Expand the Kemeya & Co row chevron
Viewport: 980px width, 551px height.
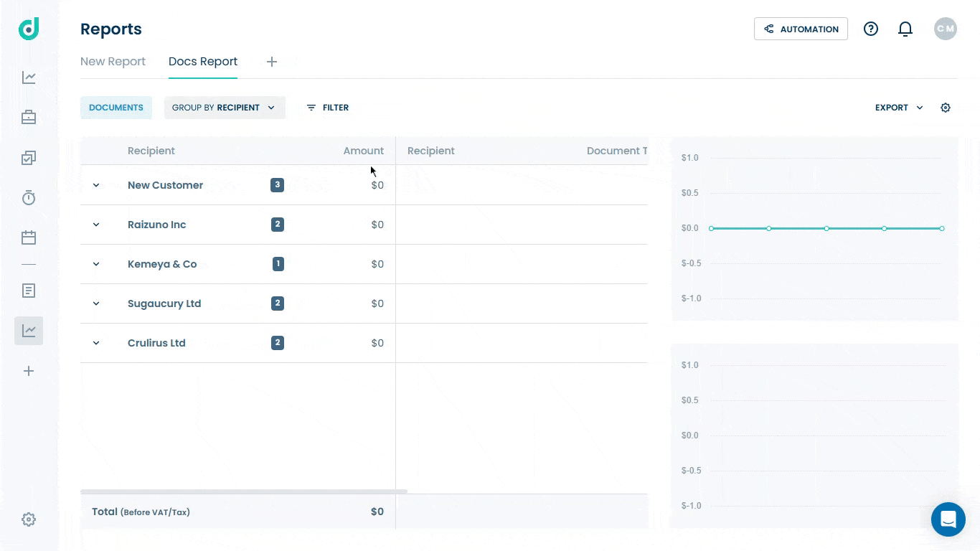[x=96, y=264]
